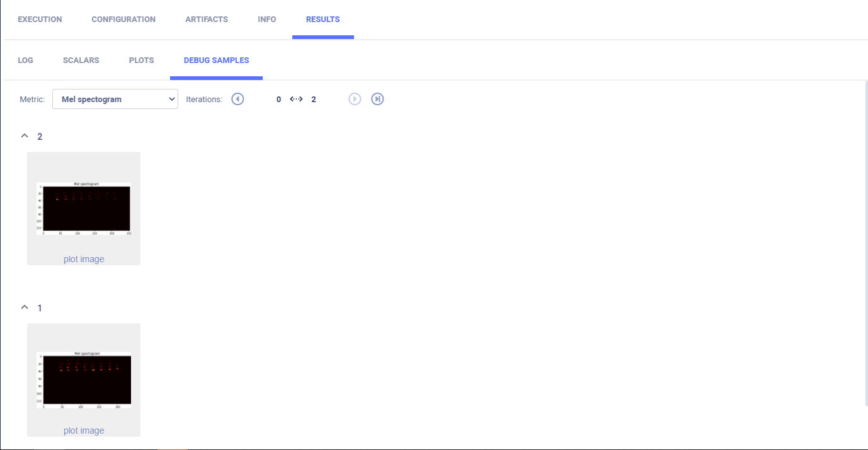
Task: Switch to the EXECUTION tab
Action: (x=40, y=20)
